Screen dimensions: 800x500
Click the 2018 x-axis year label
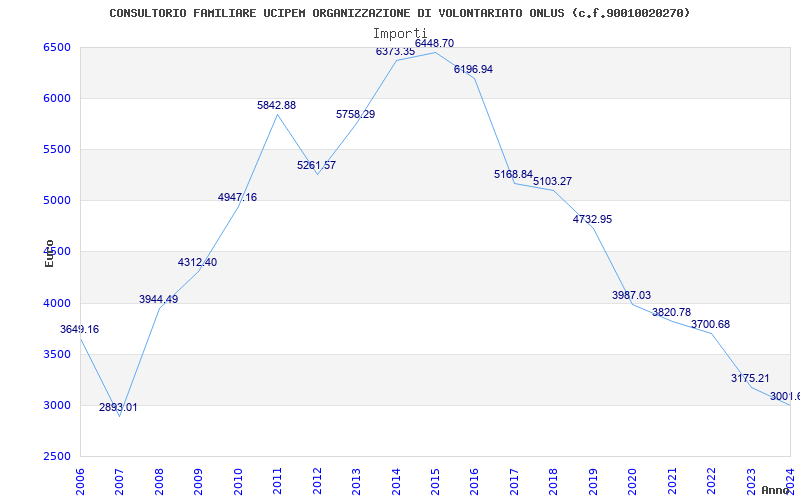(x=554, y=481)
